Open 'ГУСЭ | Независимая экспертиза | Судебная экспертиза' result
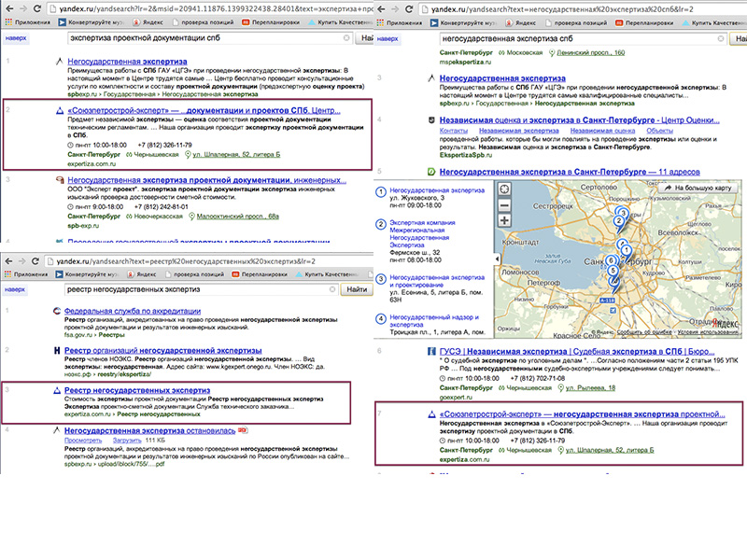Screen dimensions: 747x560 (577, 352)
